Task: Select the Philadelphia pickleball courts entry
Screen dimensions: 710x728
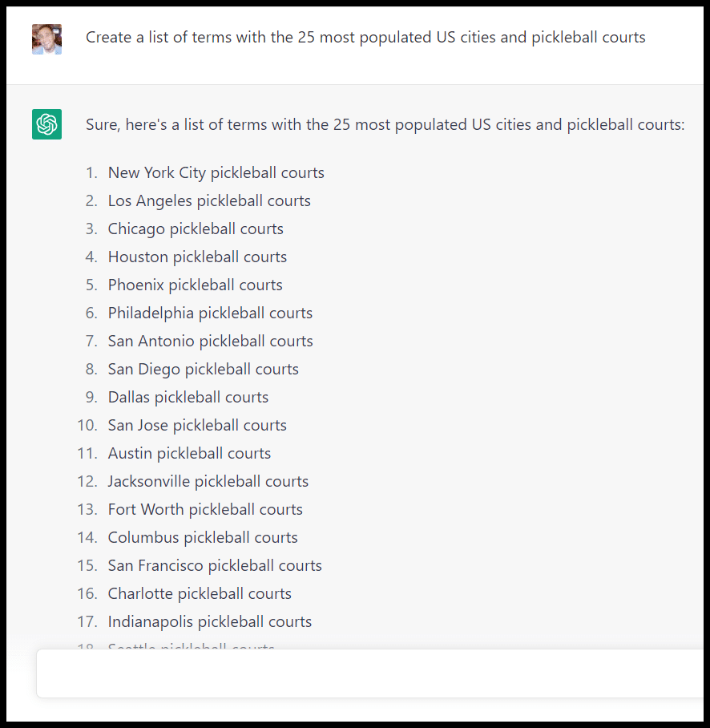Action: (x=210, y=313)
